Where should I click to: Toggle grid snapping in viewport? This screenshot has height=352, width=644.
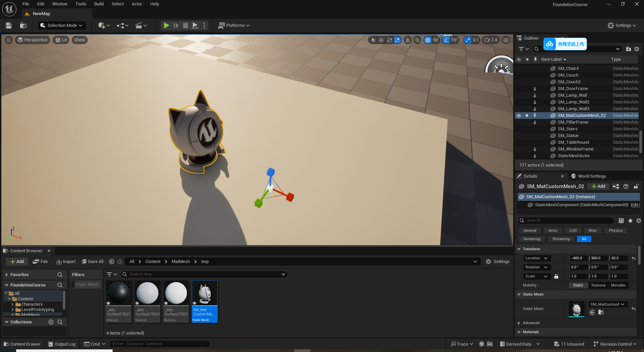coord(428,40)
